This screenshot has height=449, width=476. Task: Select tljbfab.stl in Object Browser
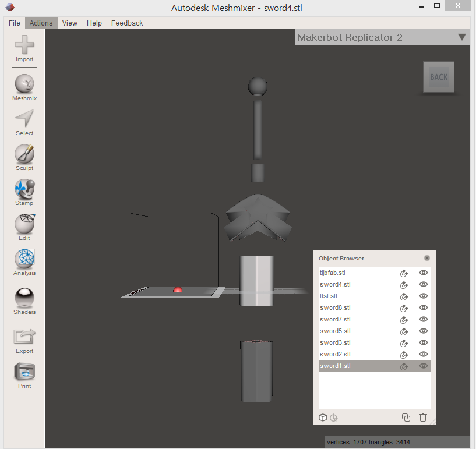(x=375, y=273)
